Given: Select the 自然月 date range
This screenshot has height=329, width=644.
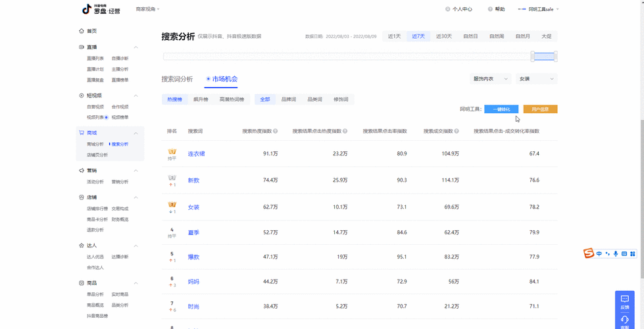Looking at the screenshot, I should (x=522, y=36).
